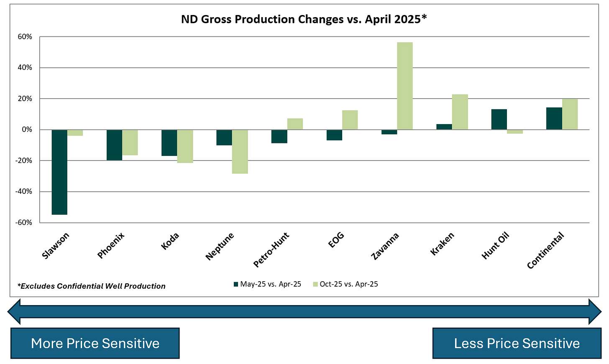Click the chart title 'ND Gross Production Changes vs. April 2025*'
Screen dimensions: 609x364
click(x=304, y=19)
